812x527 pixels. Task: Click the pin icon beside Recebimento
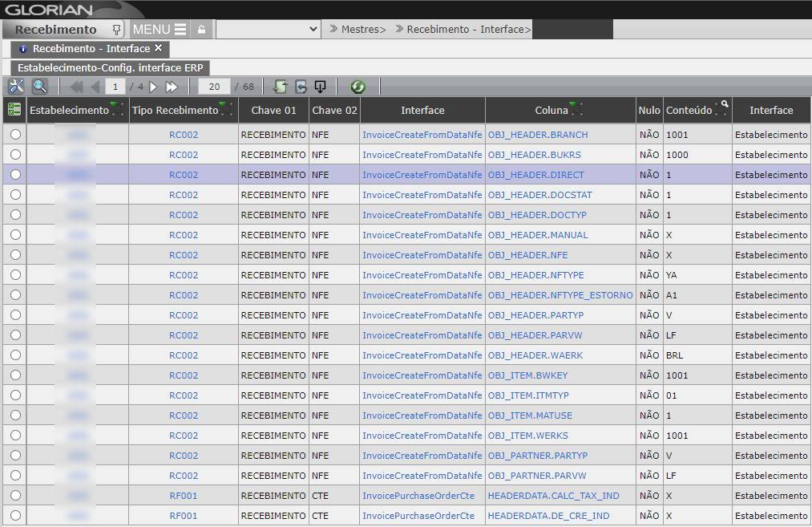click(116, 30)
